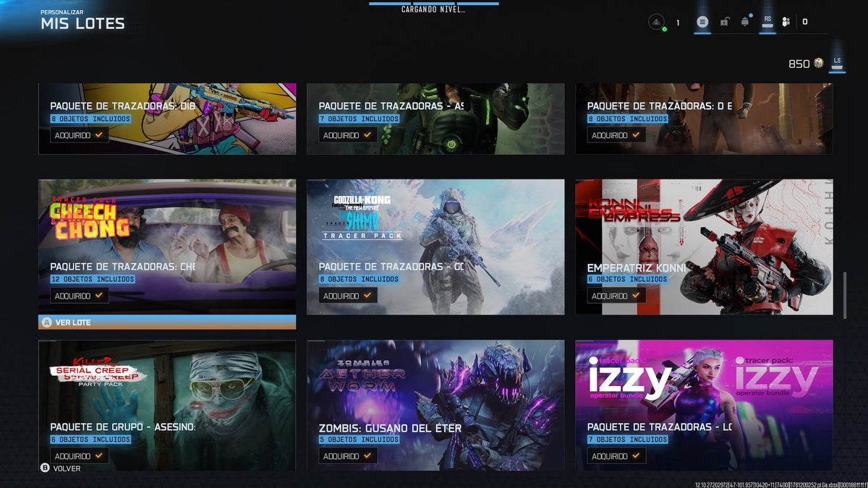Open the hamburger menu icon in header

coord(702,22)
